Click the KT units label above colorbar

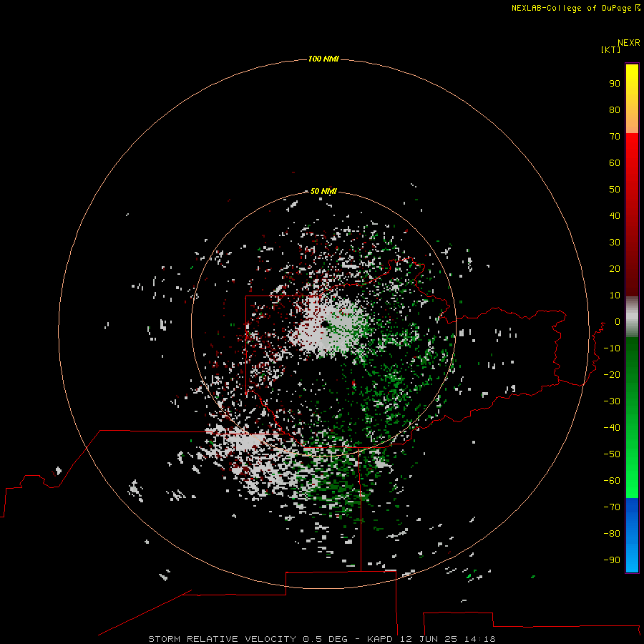(610, 49)
